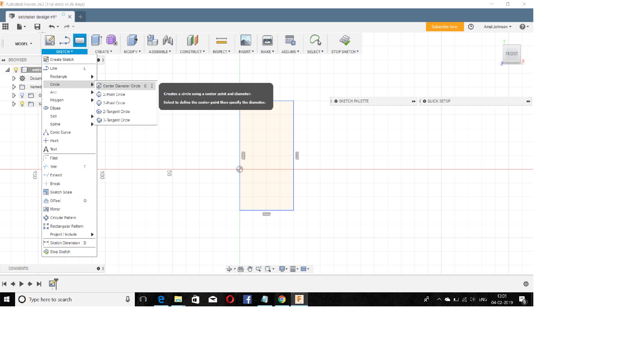Choose 2-Point Circle from the submenu
Screen dimensions: 644x362
[114, 95]
